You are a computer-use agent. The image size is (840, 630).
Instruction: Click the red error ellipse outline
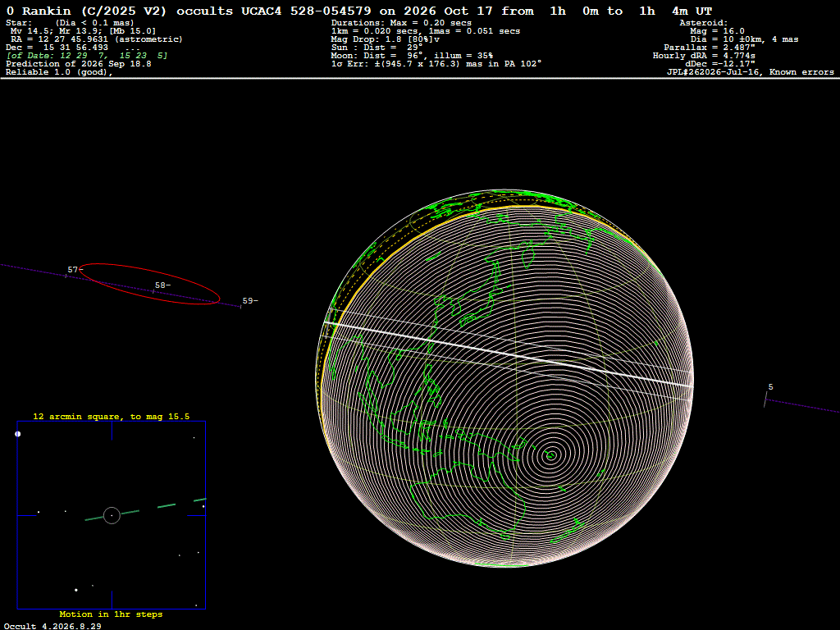(x=150, y=284)
